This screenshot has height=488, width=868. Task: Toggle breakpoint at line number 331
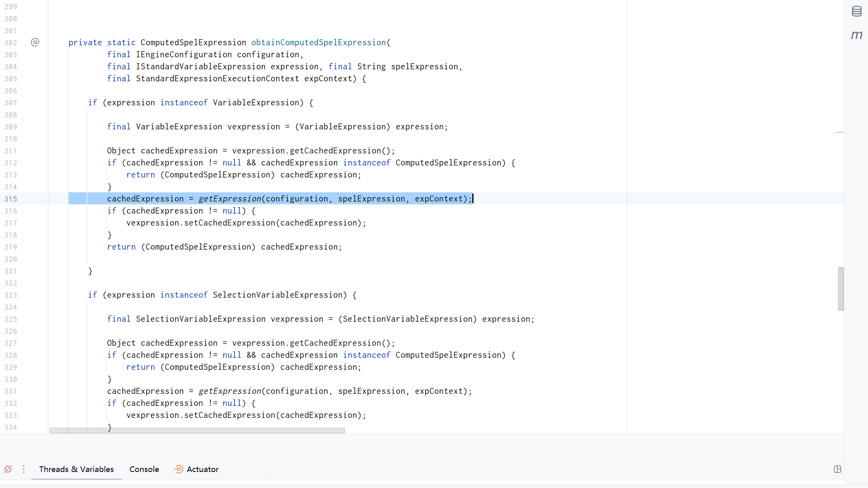pos(11,391)
